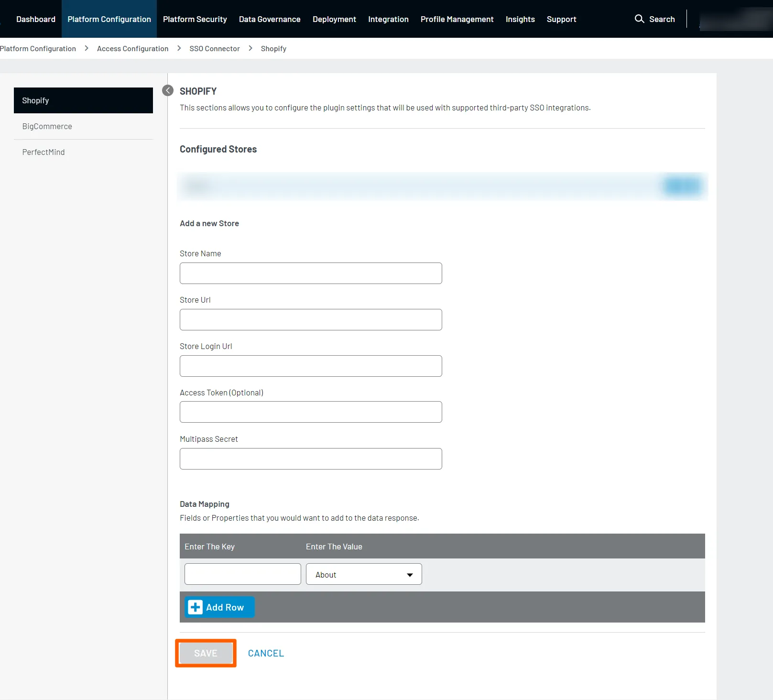Go to Access Configuration breadcrumb

click(x=132, y=49)
